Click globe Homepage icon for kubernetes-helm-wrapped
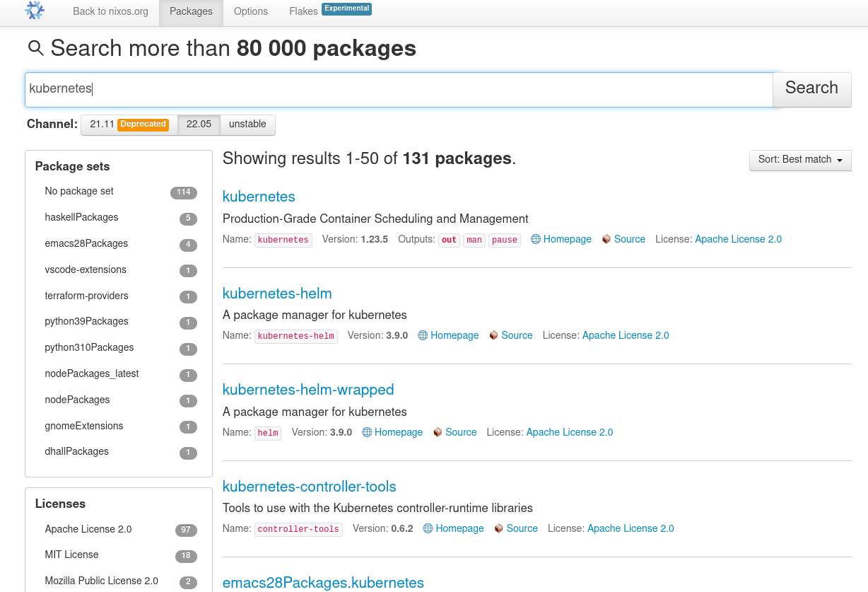Screen dimensions: 868x592 tap(367, 432)
